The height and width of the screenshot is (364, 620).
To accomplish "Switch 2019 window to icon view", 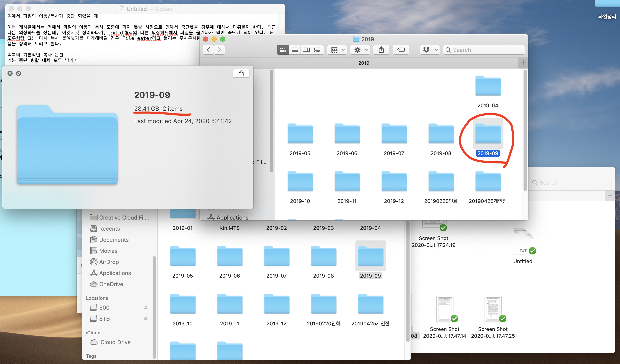I will (x=283, y=50).
